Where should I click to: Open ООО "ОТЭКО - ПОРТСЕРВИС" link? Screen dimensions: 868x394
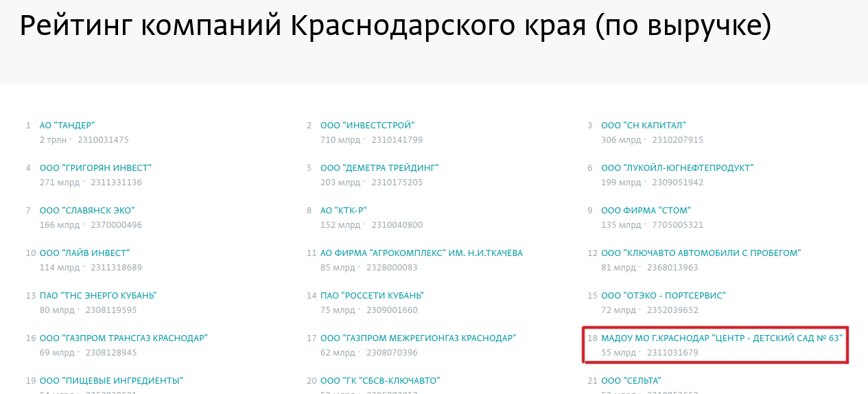click(x=663, y=296)
